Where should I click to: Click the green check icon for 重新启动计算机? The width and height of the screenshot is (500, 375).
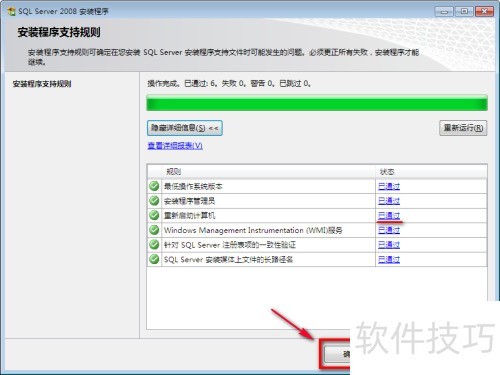(154, 215)
